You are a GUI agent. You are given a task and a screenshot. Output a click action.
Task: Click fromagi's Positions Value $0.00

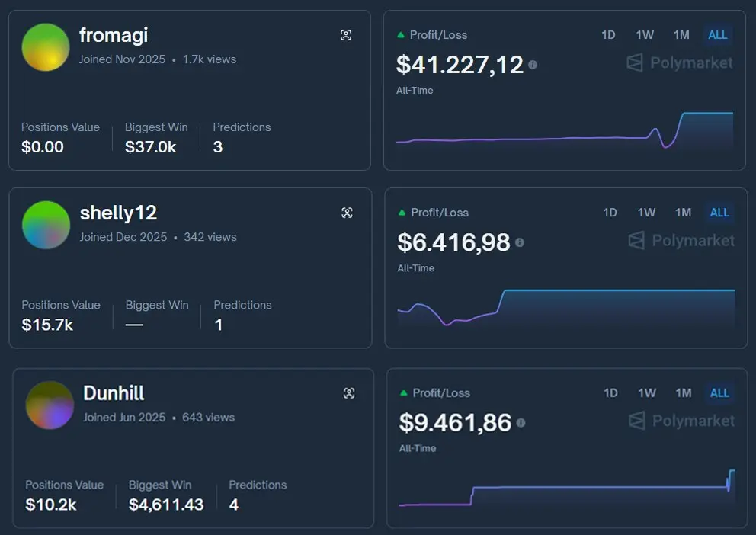tap(43, 146)
